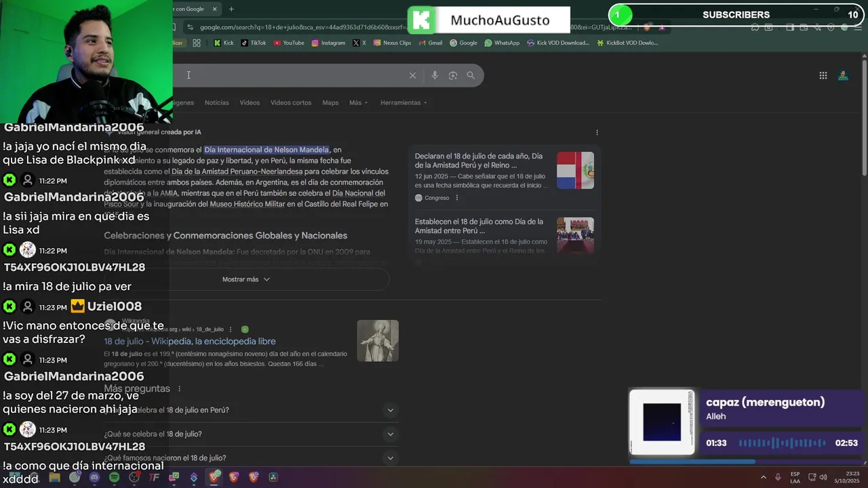The width and height of the screenshot is (868, 488).
Task: Open the TikTok bookmark
Action: [254, 43]
